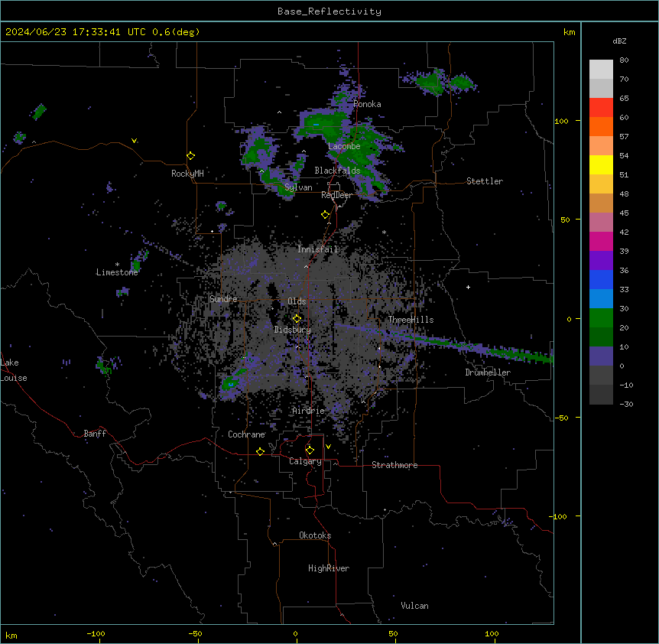Viewport: 659px width, 644px height.
Task: Click the Sundre town label
Action: click(223, 299)
